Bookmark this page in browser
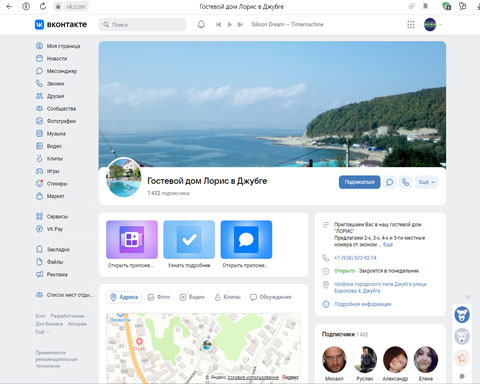This screenshot has width=480, height=384. point(425,6)
